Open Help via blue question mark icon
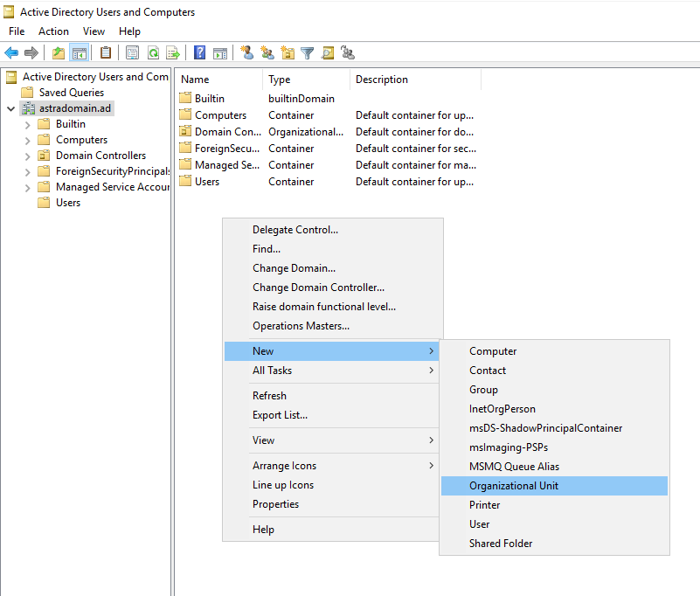This screenshot has height=596, width=700. [x=199, y=53]
